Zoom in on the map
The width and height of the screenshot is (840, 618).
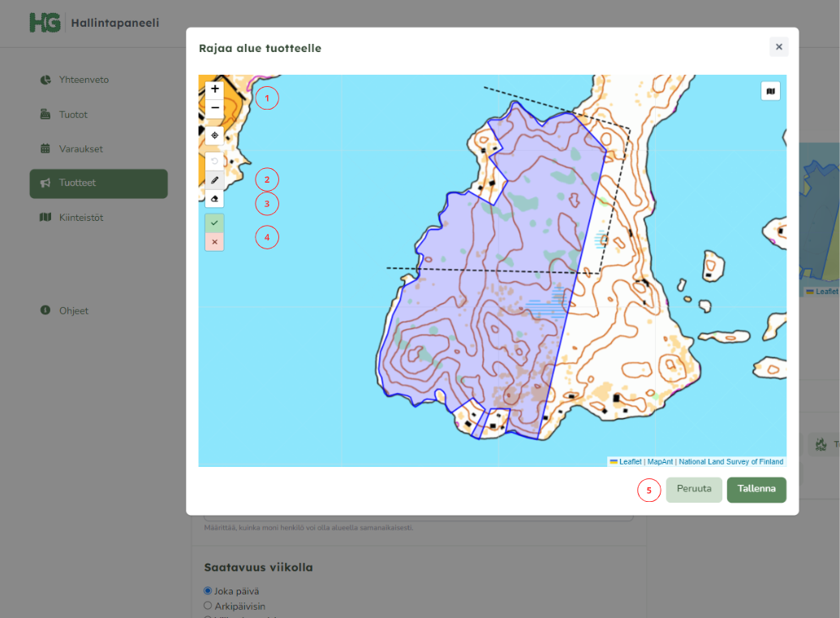(x=214, y=89)
